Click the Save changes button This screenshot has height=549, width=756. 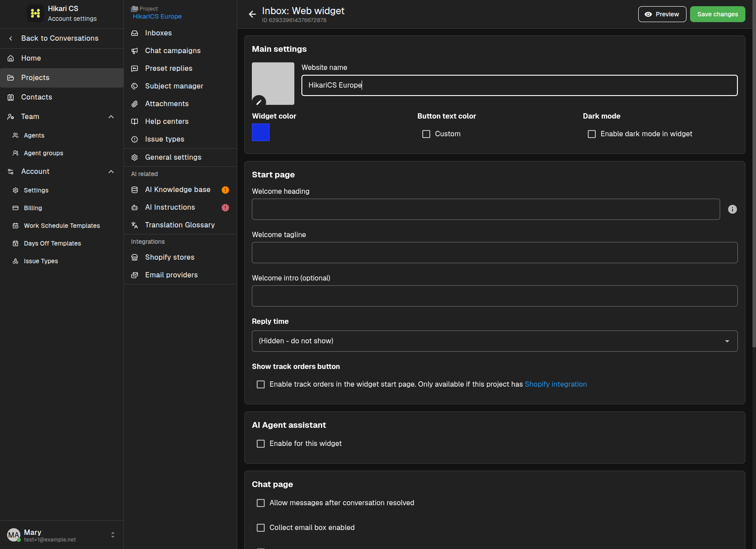pos(717,14)
